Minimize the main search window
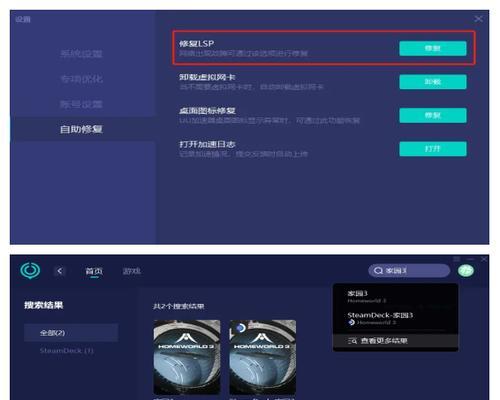This screenshot has width=500, height=400. (x=470, y=259)
